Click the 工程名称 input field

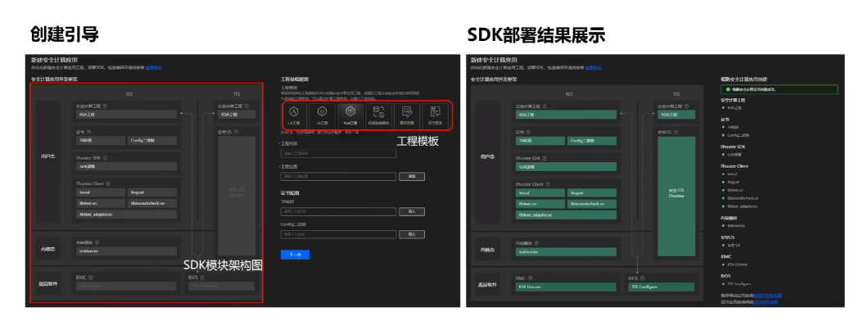[x=338, y=153]
